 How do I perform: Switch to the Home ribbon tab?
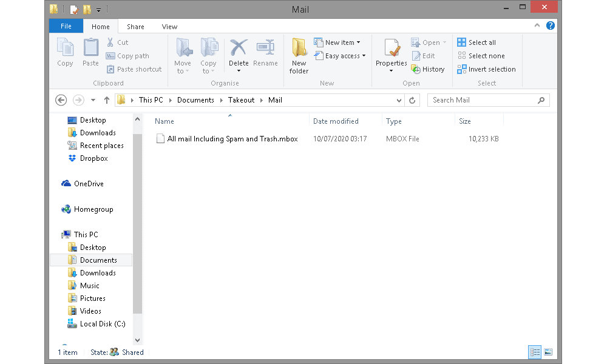(101, 26)
